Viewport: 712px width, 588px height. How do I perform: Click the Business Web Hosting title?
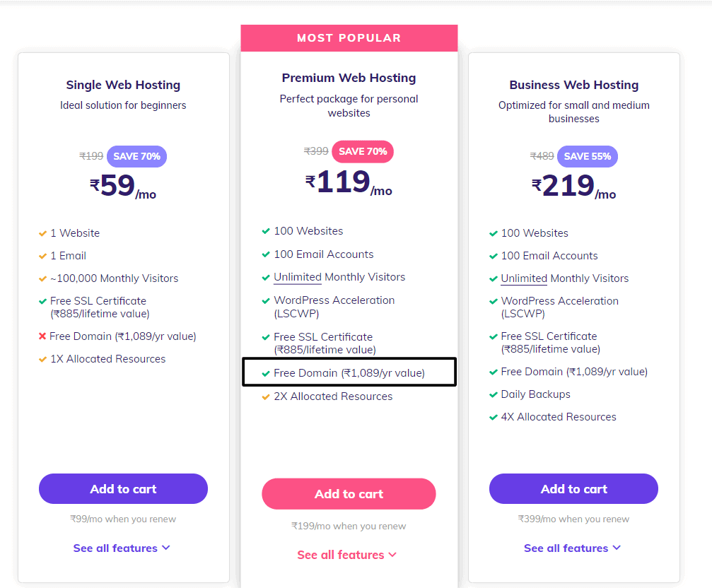pos(574,85)
